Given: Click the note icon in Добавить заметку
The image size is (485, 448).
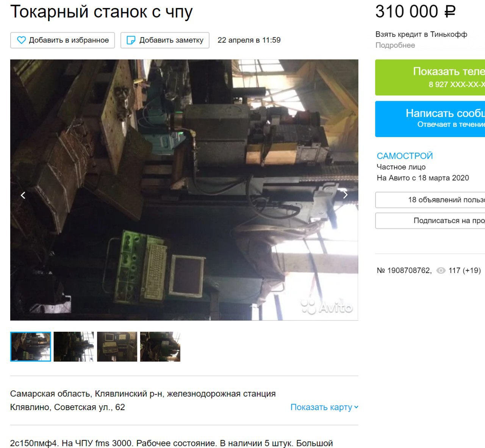Looking at the screenshot, I should click(131, 40).
